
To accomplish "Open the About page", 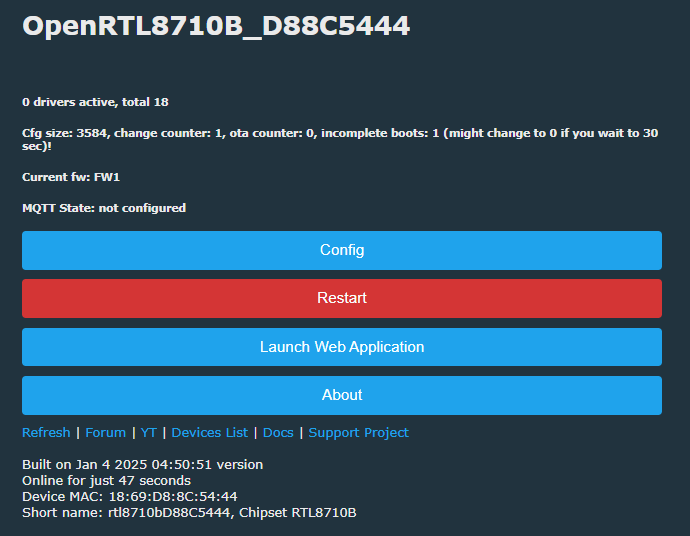I will pyautogui.click(x=342, y=395).
